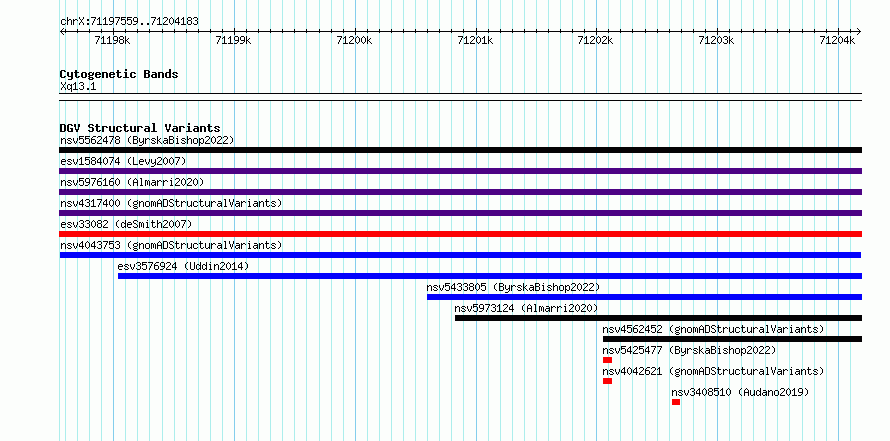
Task: Click the nsv3408510 (Audano2019) label
Action: pyautogui.click(x=740, y=392)
